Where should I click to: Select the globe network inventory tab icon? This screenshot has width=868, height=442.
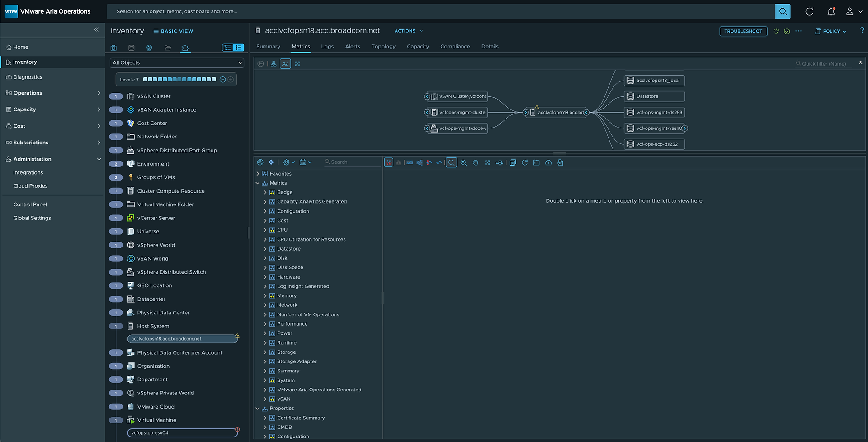coord(149,48)
